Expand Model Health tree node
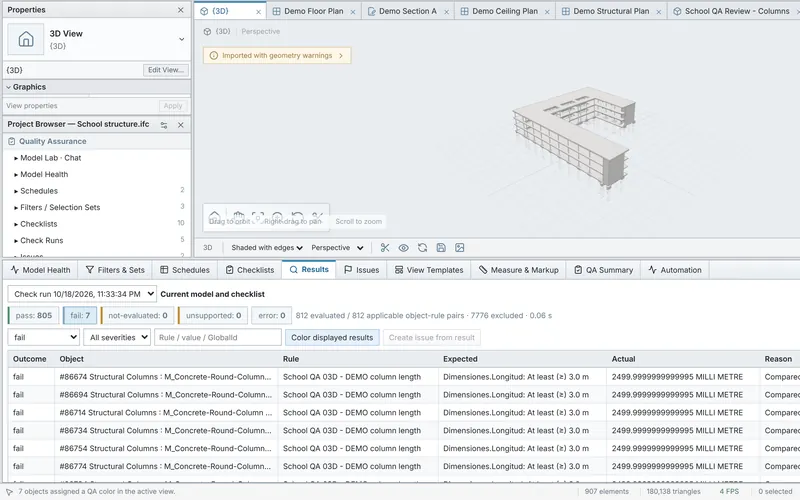Screen dimensions: 800x500 pyautogui.click(x=16, y=174)
